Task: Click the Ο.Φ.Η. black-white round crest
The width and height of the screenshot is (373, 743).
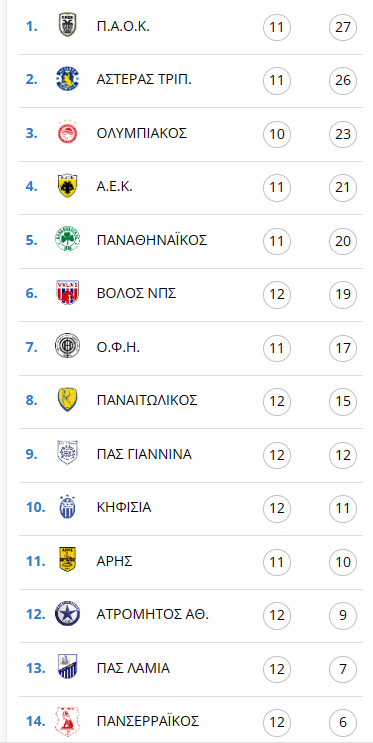Action: (x=67, y=346)
